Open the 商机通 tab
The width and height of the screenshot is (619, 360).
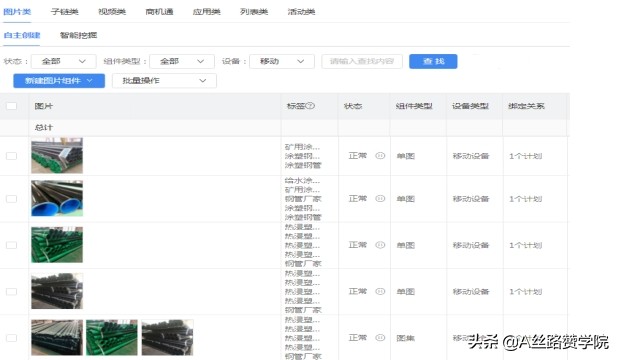(x=159, y=12)
